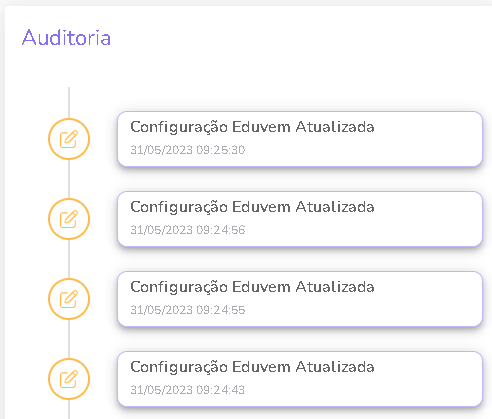Click the timestamp 31/05/2023 09:24:55
This screenshot has height=419, width=492.
(188, 310)
